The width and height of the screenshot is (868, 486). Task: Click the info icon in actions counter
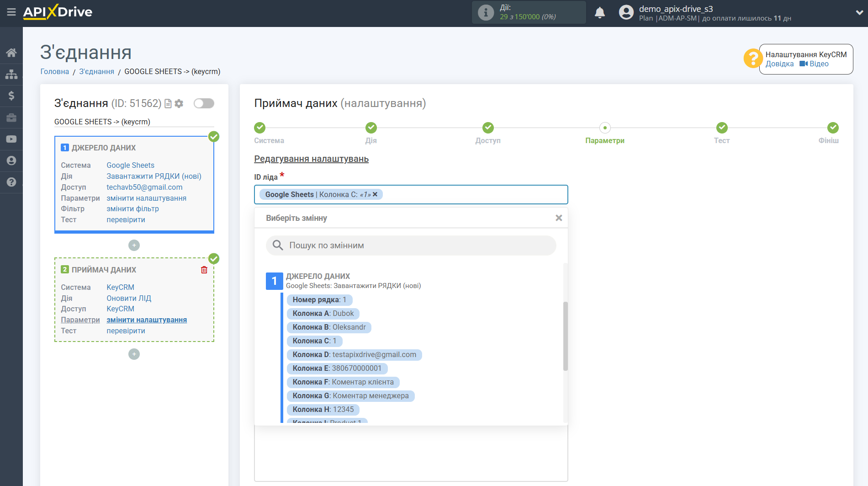click(486, 12)
